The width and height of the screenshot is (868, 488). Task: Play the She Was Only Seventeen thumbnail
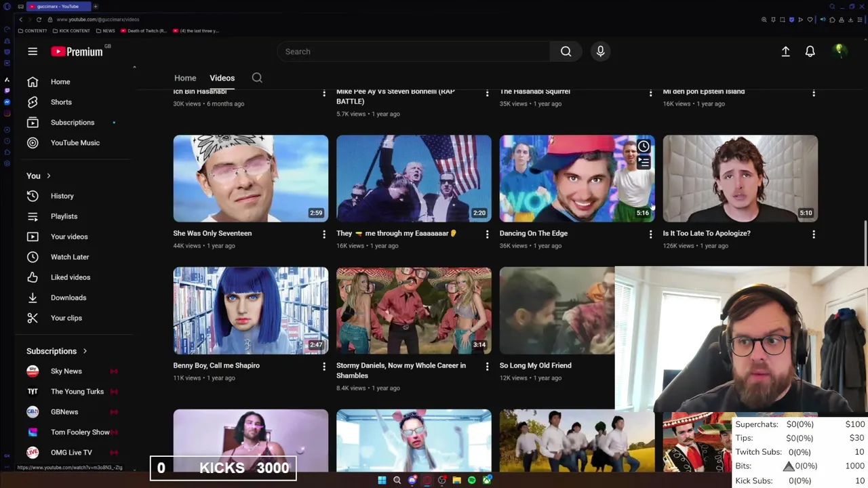click(x=250, y=179)
